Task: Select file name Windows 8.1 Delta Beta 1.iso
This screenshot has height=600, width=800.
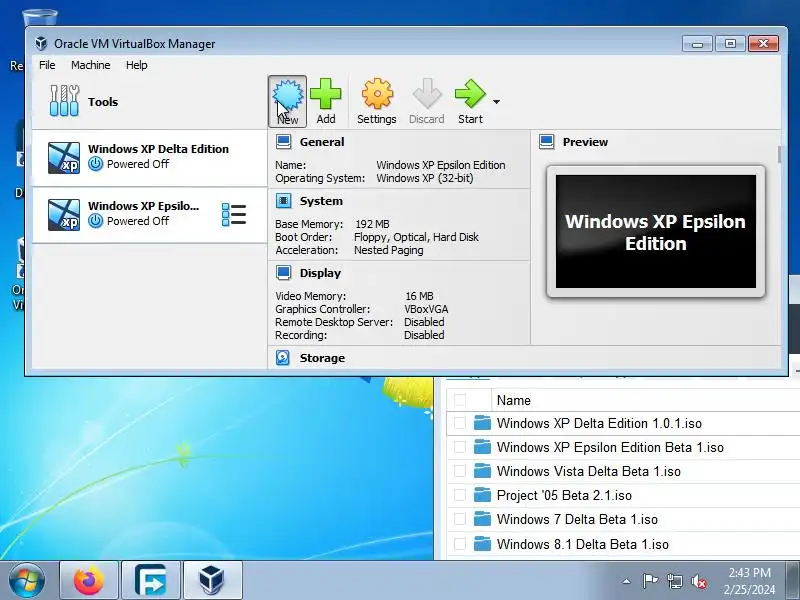Action: point(583,544)
